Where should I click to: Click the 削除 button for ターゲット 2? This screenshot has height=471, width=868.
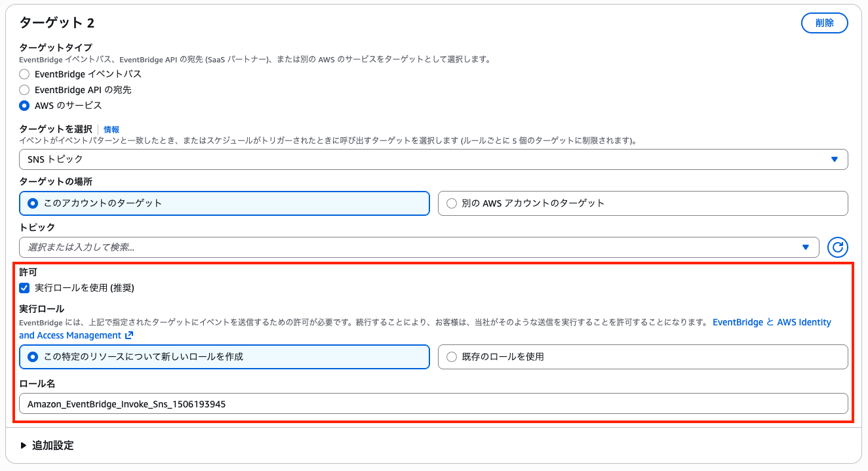pos(824,22)
